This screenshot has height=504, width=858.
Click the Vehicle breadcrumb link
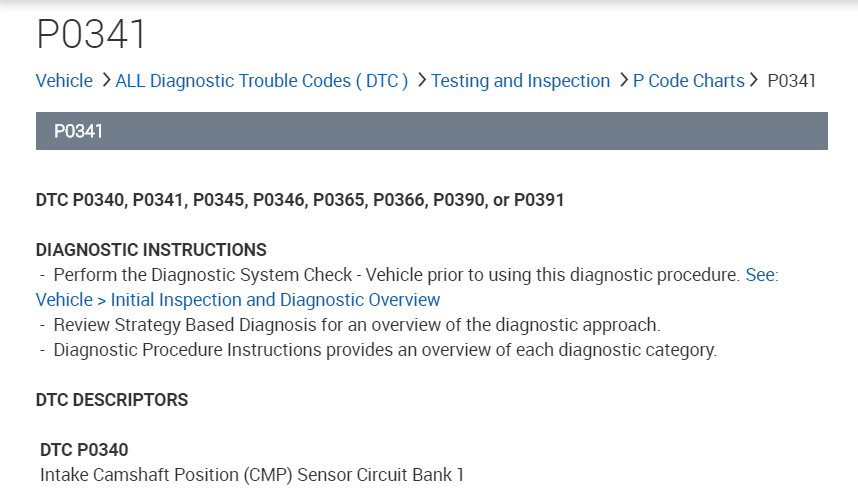pos(64,81)
